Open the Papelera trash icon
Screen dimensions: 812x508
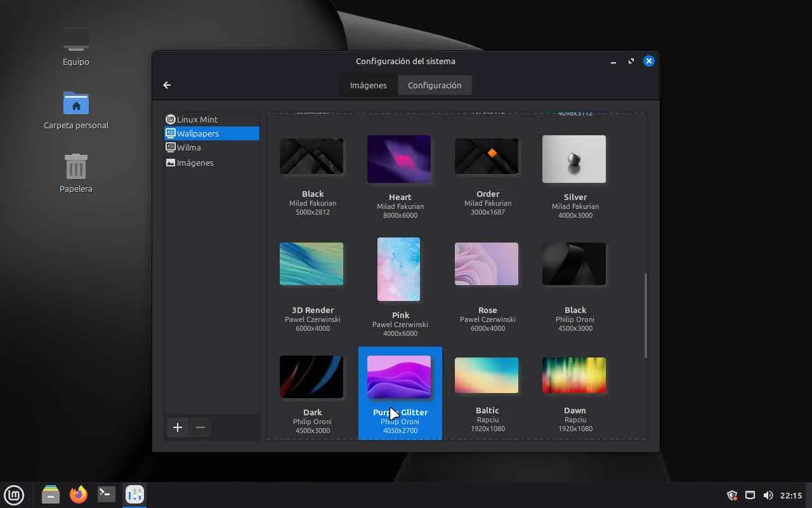(76, 166)
